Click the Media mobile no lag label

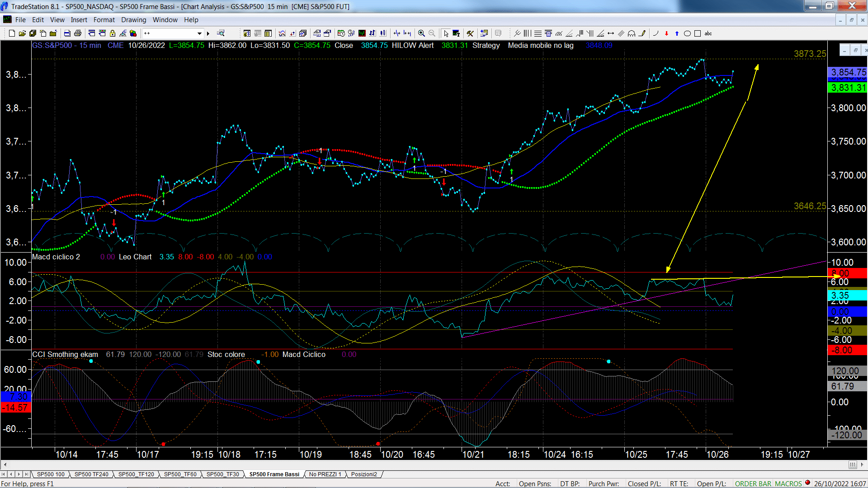(541, 46)
